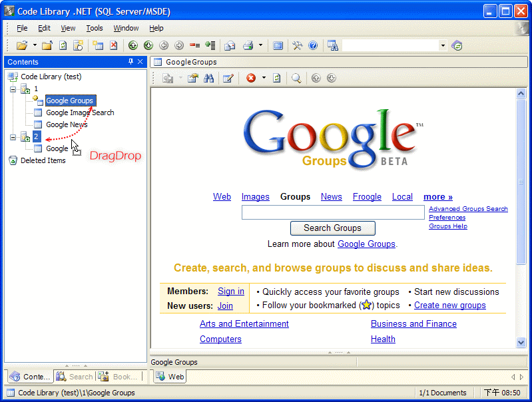Open the View menu

[68, 28]
